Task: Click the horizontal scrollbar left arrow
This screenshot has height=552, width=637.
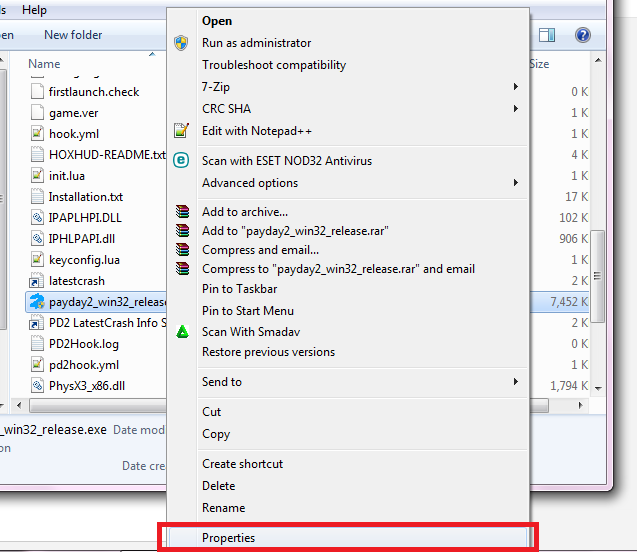Action: pos(19,405)
